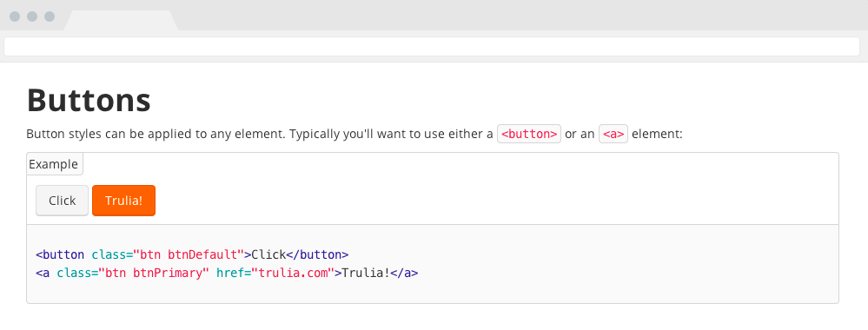Click the opening <button tag in the code block
Image resolution: width=868 pixels, height=330 pixels.
point(60,254)
